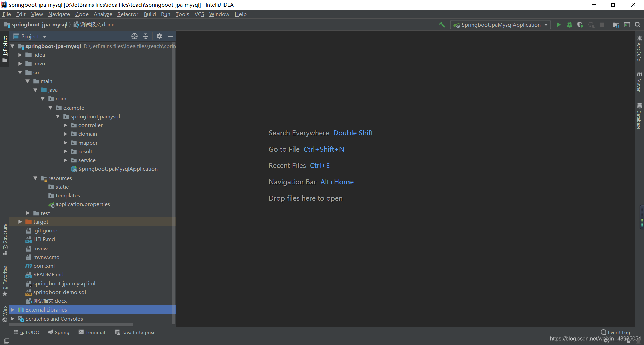Select the templates folder
The width and height of the screenshot is (644, 345).
click(64, 196)
